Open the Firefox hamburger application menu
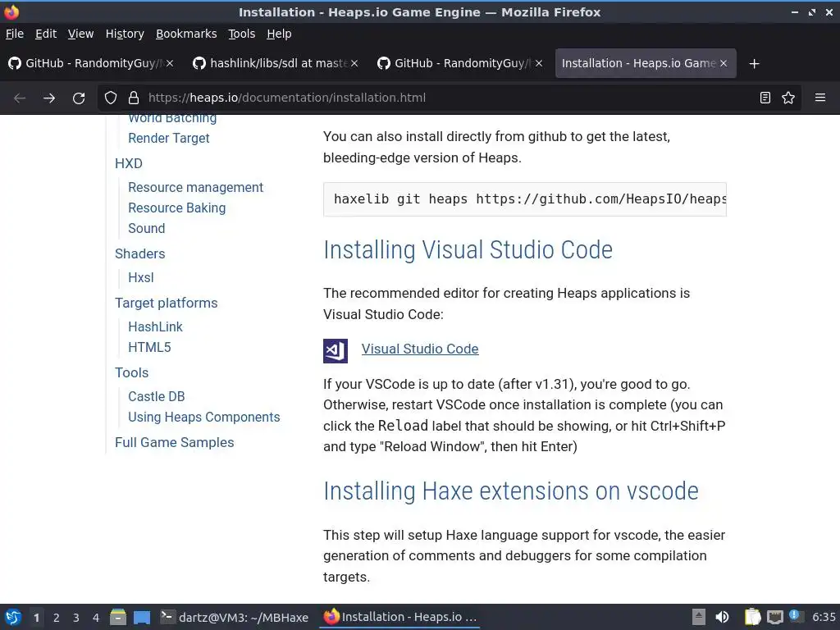The width and height of the screenshot is (840, 630). tap(820, 98)
